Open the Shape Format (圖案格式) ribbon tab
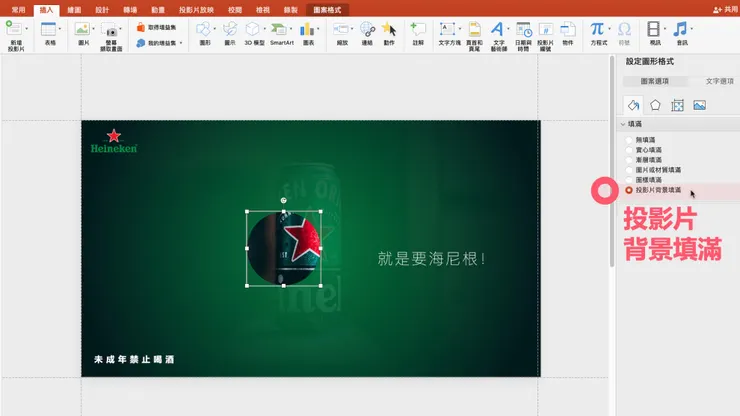The width and height of the screenshot is (740, 416). tap(327, 10)
